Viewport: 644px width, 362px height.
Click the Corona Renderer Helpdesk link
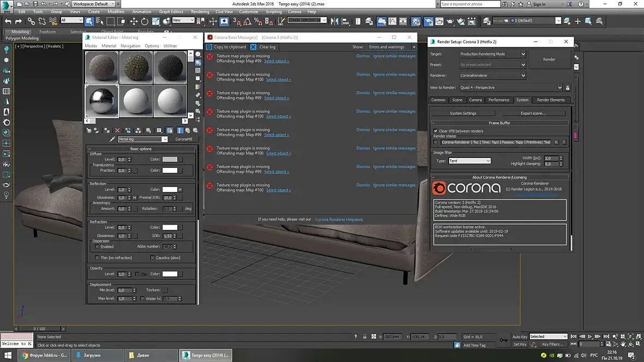[339, 219]
